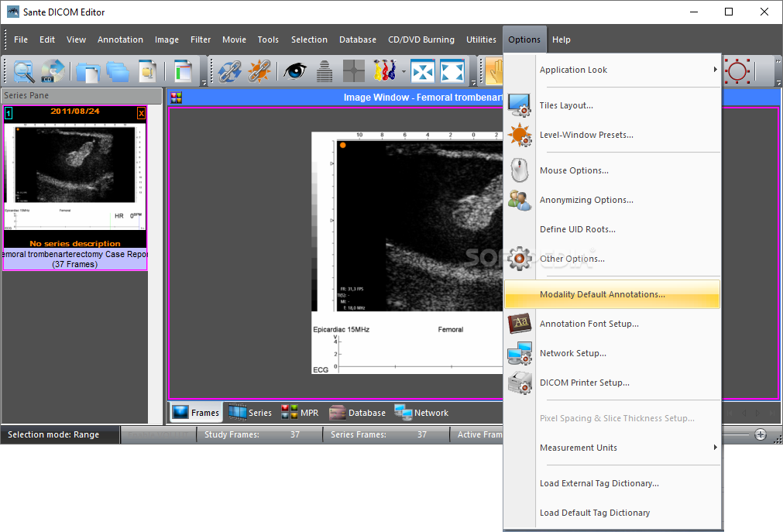Image resolution: width=783 pixels, height=532 pixels.
Task: Open the File menu
Action: click(x=21, y=39)
